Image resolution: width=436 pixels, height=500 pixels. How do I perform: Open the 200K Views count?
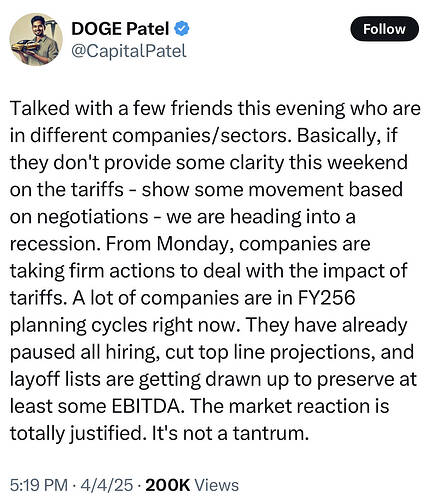pos(192,485)
